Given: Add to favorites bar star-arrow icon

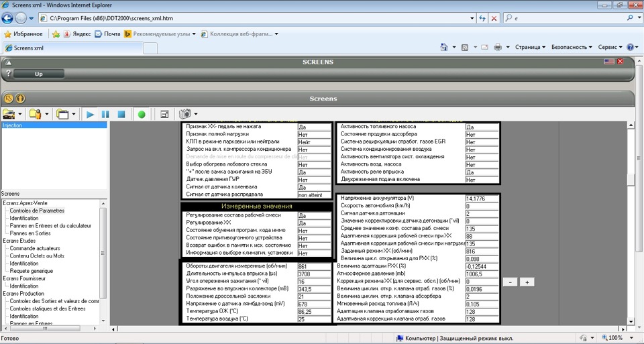Looking at the screenshot, I should [56, 34].
